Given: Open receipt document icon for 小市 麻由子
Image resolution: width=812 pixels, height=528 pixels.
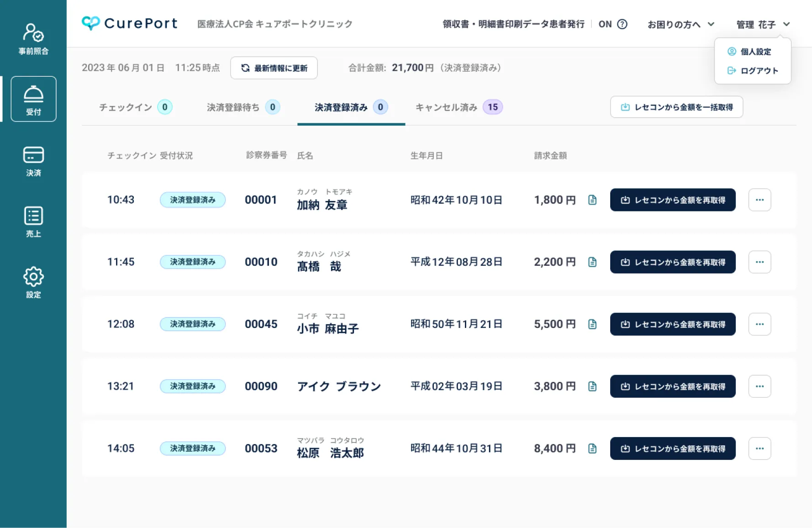Looking at the screenshot, I should coord(592,324).
